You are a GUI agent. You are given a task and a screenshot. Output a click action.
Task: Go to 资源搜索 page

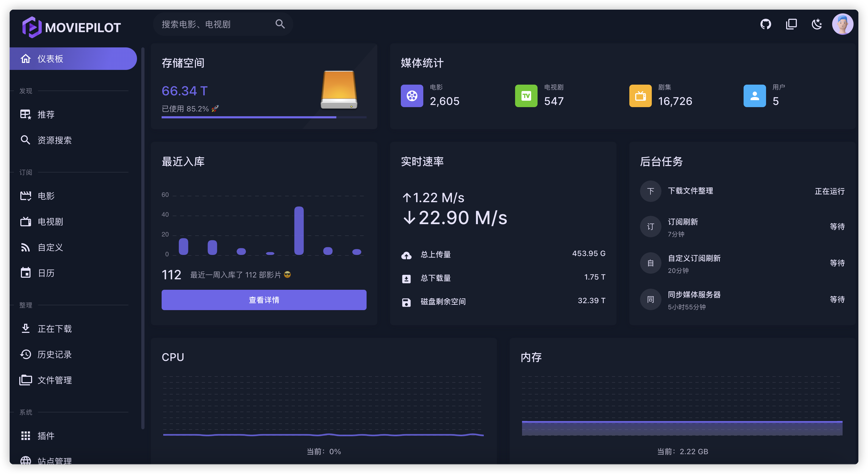pyautogui.click(x=54, y=140)
